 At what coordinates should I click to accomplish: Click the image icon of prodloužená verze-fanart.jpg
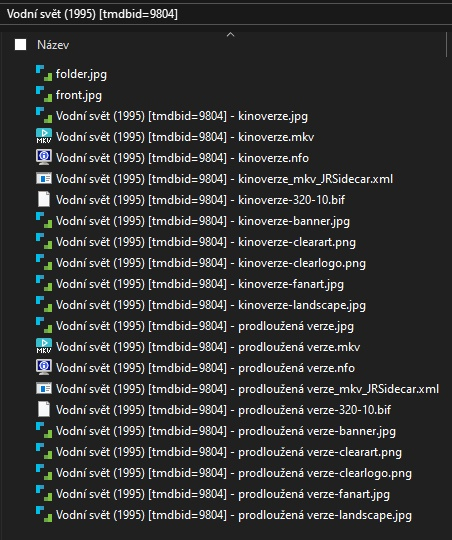coord(44,494)
